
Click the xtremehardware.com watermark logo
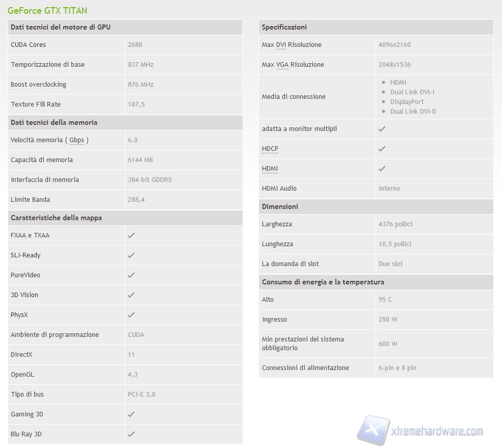coord(420,431)
